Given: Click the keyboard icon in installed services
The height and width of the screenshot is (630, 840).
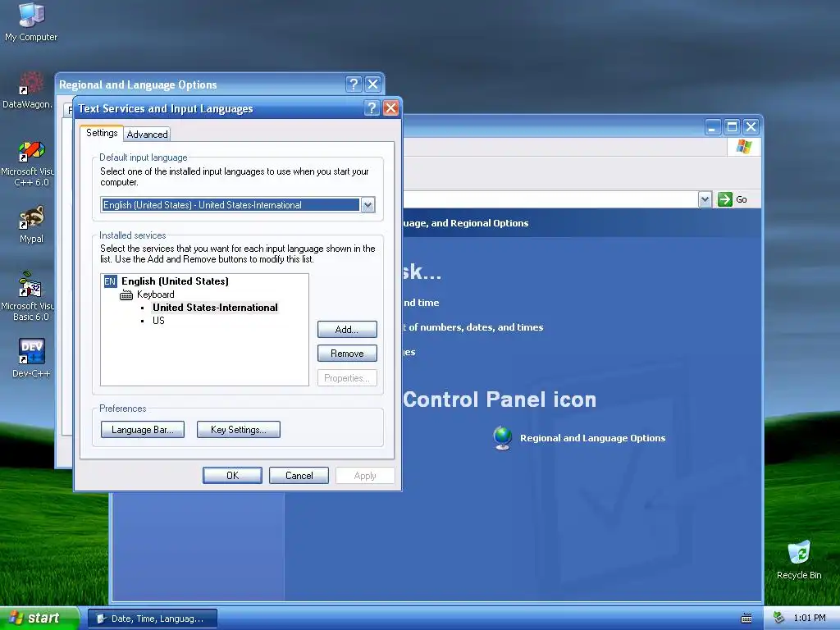Looking at the screenshot, I should coord(126,294).
